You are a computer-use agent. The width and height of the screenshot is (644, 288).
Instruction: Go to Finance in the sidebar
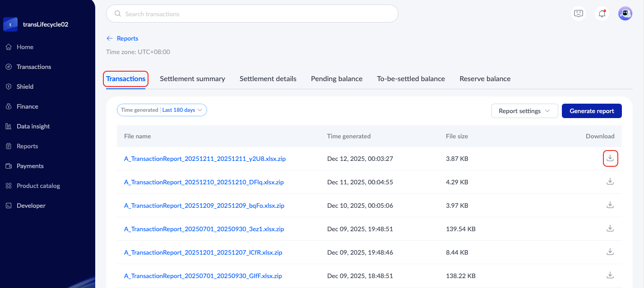click(x=27, y=106)
